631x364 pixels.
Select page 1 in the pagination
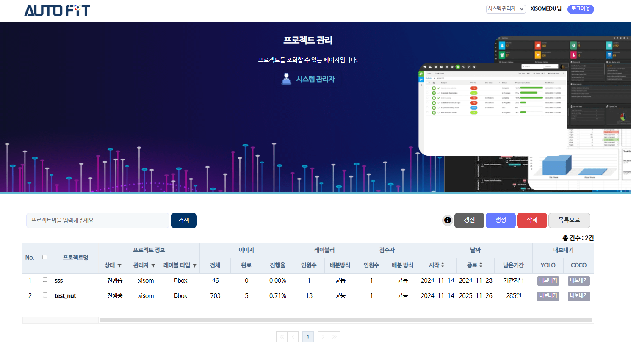tap(308, 337)
